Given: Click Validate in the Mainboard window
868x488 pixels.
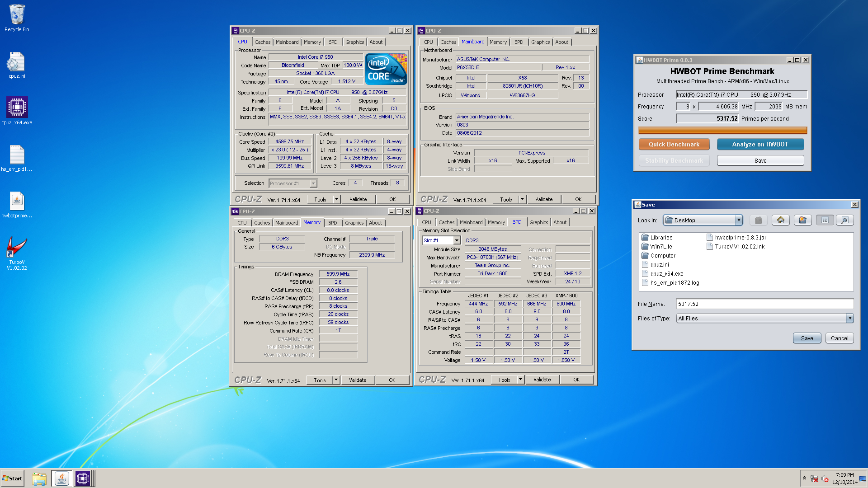Looking at the screenshot, I should click(544, 199).
